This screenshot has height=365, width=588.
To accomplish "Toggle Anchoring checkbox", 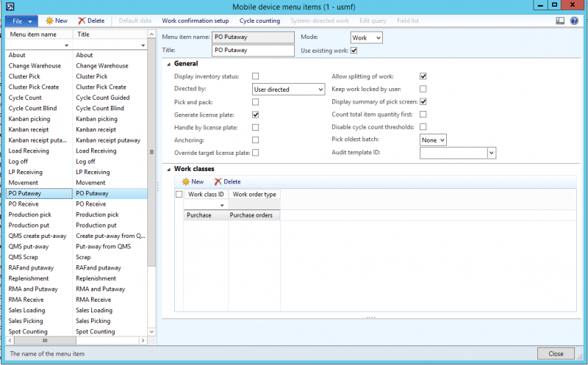I will (x=255, y=140).
